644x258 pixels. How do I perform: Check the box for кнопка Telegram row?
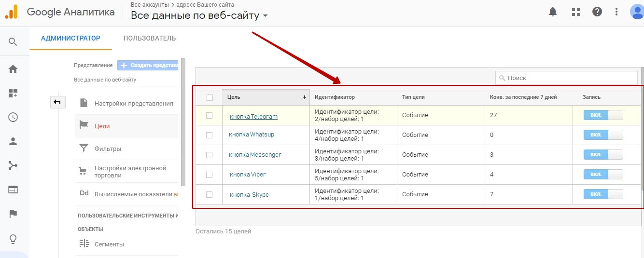(x=209, y=115)
